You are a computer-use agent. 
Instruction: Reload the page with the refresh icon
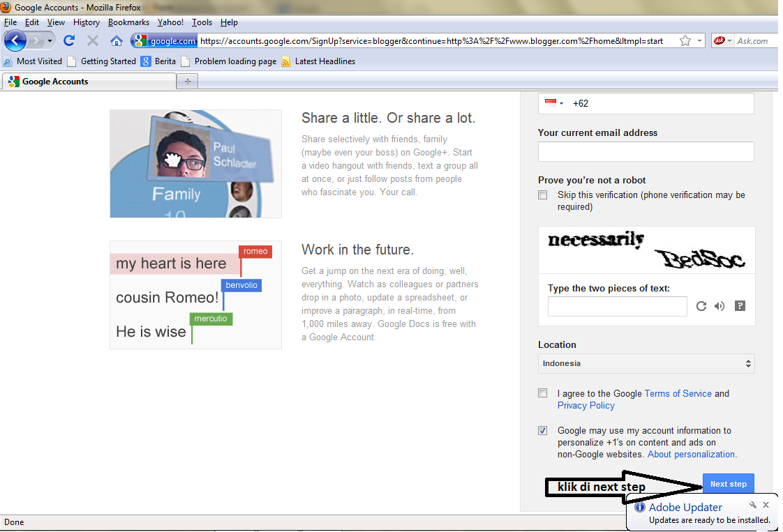[x=69, y=40]
